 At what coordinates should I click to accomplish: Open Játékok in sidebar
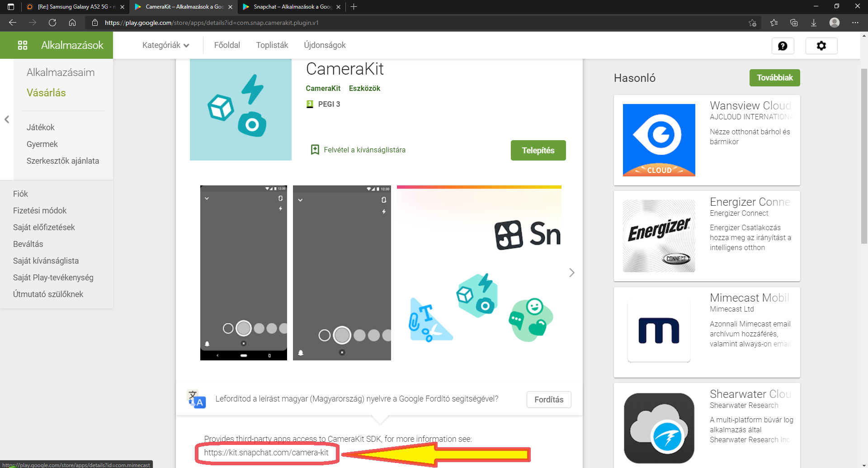(41, 127)
